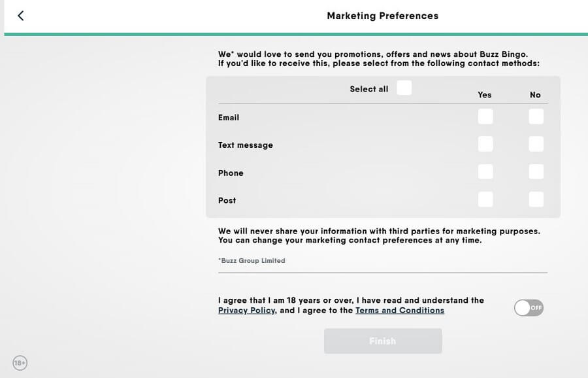Check No for Text message
This screenshot has height=378, width=588.
pyautogui.click(x=536, y=144)
